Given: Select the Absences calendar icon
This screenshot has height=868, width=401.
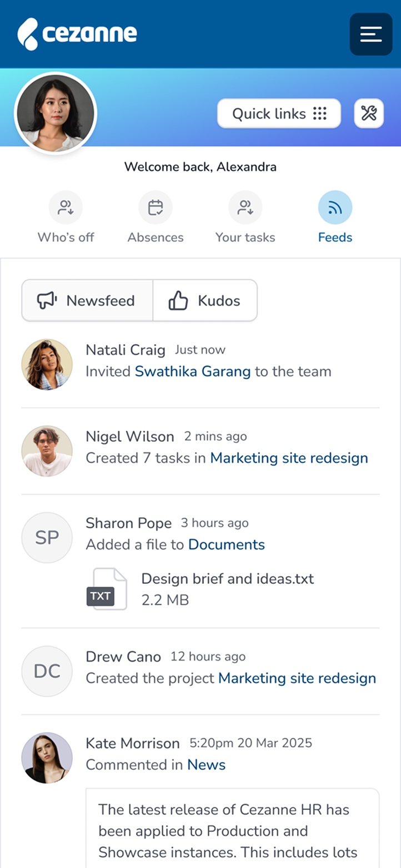Looking at the screenshot, I should click(x=156, y=208).
